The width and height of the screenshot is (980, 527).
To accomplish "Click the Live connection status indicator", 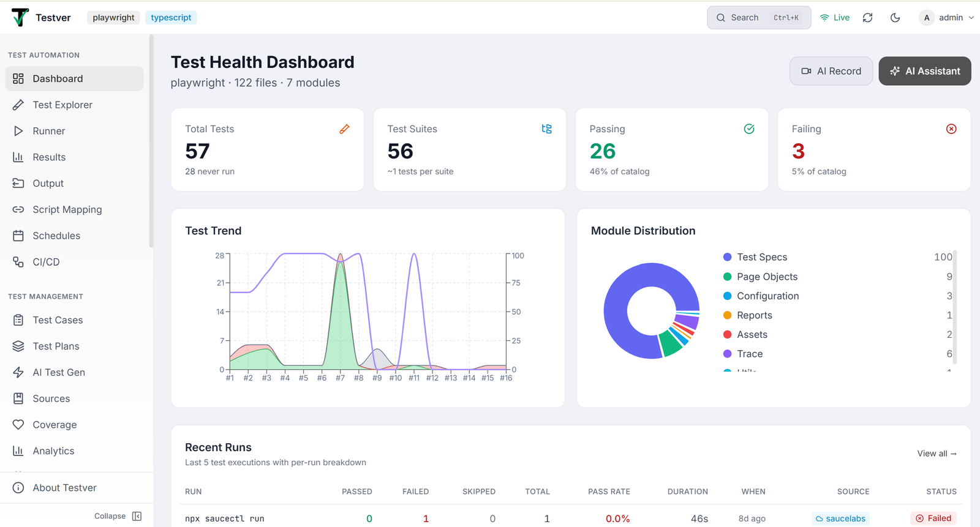I will [835, 18].
